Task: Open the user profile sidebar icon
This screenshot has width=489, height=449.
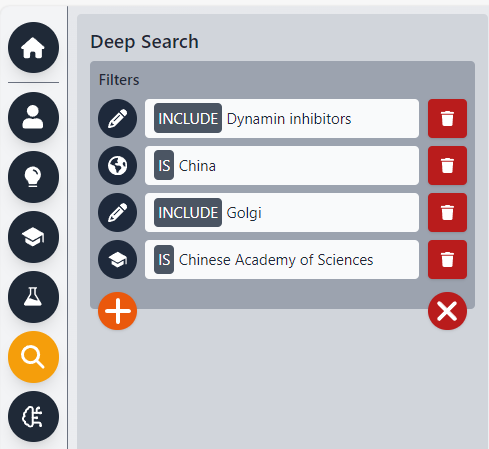Action: (33, 117)
